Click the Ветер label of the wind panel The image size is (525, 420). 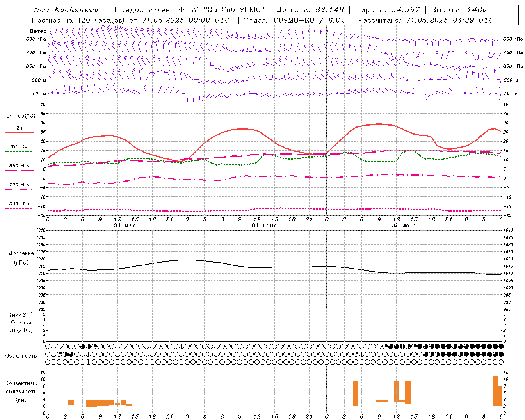[38, 31]
